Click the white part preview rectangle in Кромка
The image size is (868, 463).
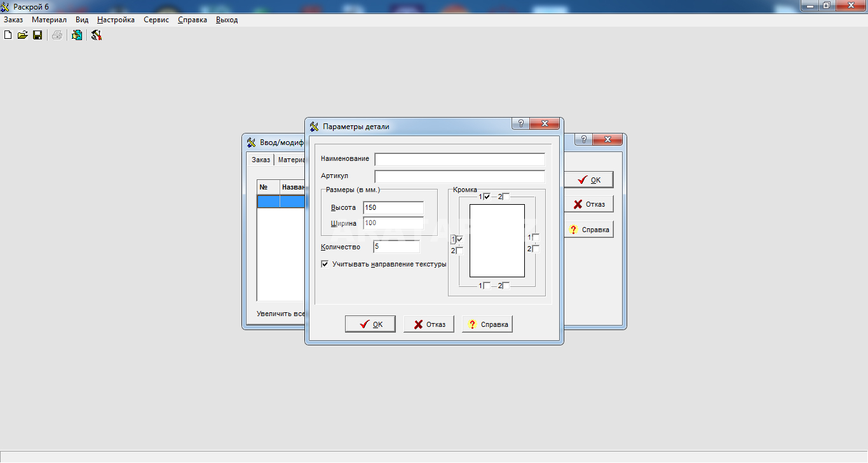click(x=497, y=240)
